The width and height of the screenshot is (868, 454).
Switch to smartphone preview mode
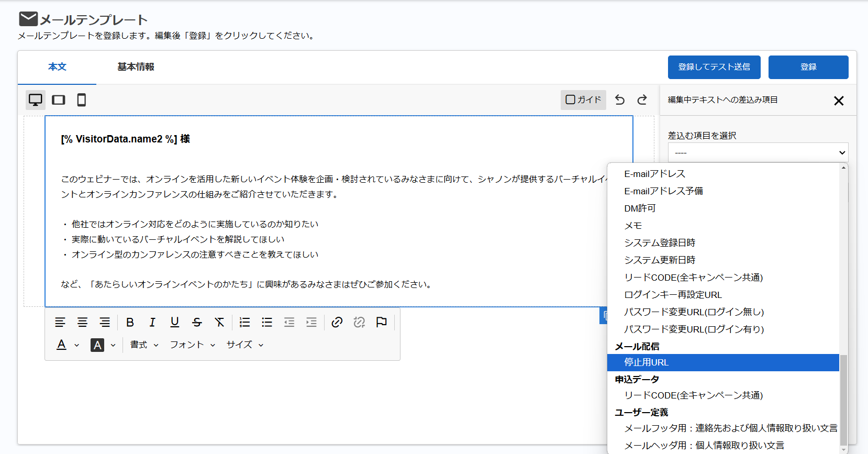point(82,100)
